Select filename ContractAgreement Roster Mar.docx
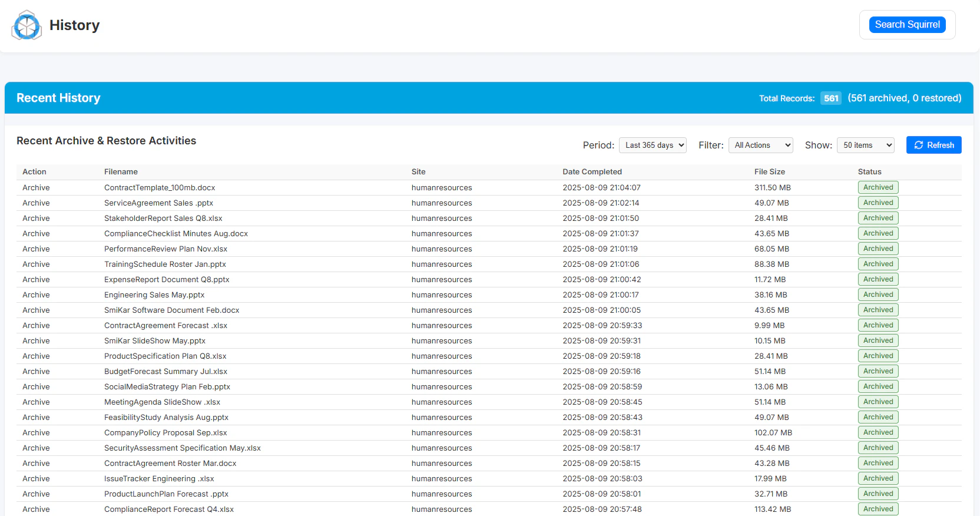The height and width of the screenshot is (516, 980). click(x=170, y=464)
